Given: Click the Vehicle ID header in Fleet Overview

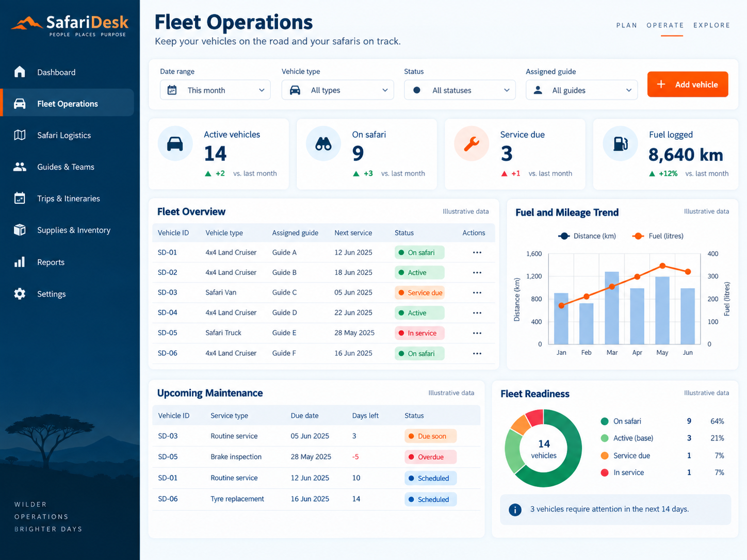Looking at the screenshot, I should coord(173,233).
